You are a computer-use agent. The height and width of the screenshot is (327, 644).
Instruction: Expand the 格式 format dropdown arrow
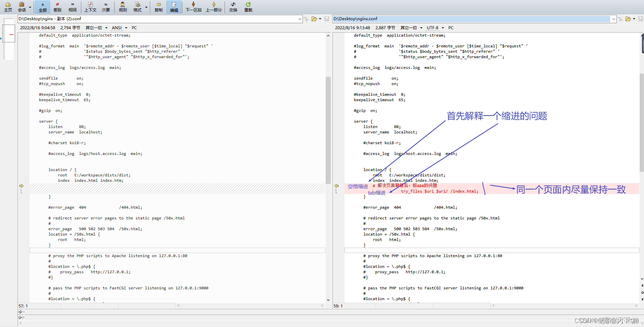(x=146, y=7)
